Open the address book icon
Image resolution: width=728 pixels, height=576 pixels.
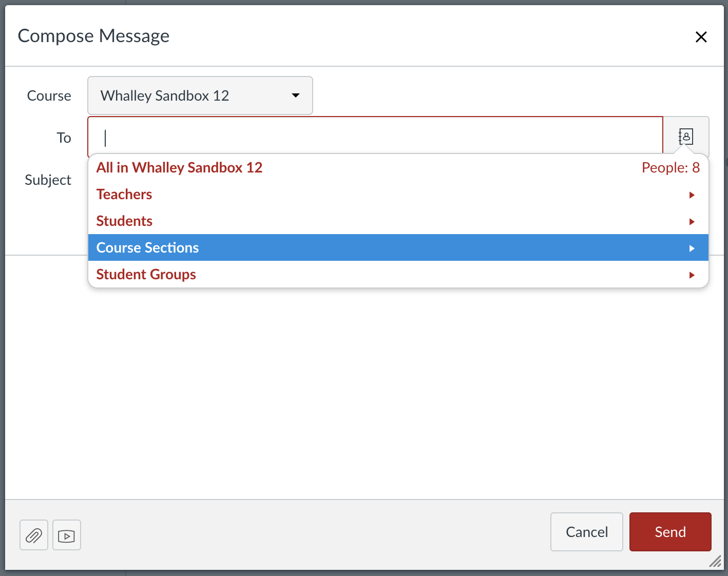pyautogui.click(x=686, y=136)
